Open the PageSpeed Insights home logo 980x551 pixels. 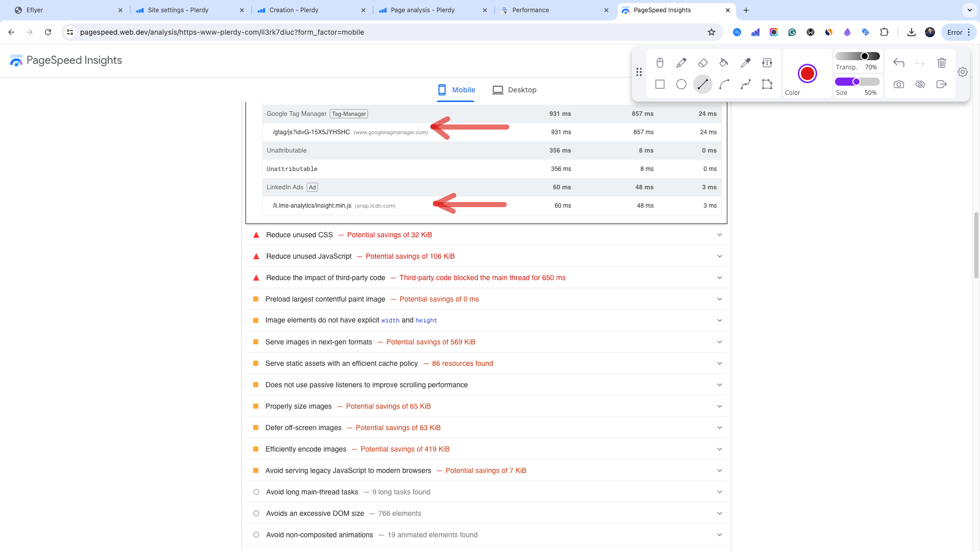click(x=66, y=60)
